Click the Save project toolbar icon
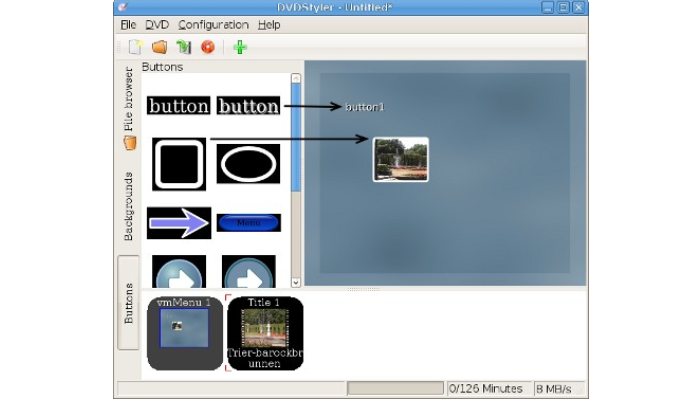This screenshot has height=400, width=700. coord(183,47)
